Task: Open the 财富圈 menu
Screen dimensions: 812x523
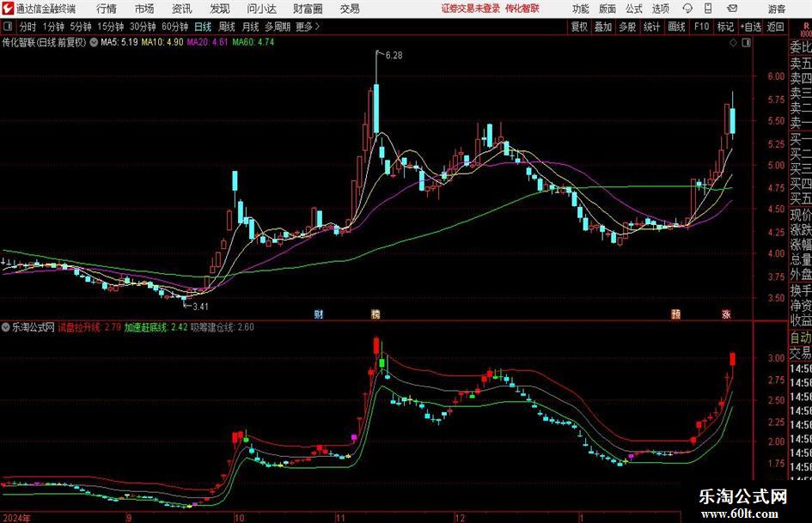Action: pos(308,9)
